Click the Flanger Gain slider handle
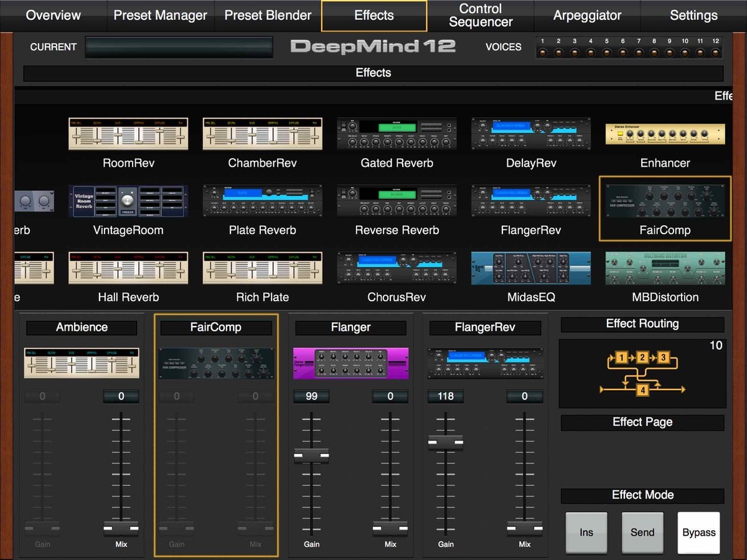Screen dimensions: 747x560 click(311, 456)
